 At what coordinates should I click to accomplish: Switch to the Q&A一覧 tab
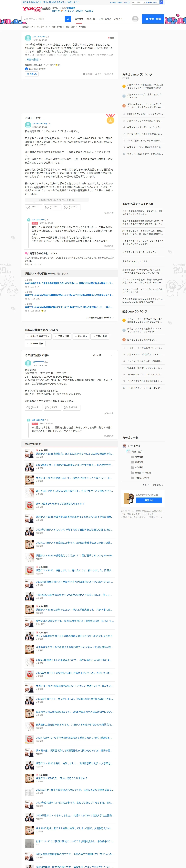(91, 19)
